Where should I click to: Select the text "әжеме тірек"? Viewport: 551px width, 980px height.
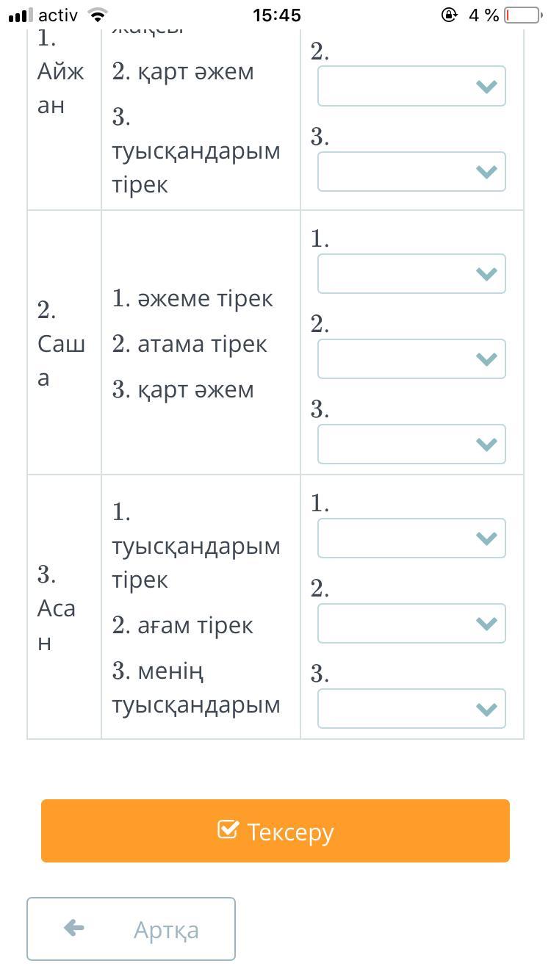point(204,298)
